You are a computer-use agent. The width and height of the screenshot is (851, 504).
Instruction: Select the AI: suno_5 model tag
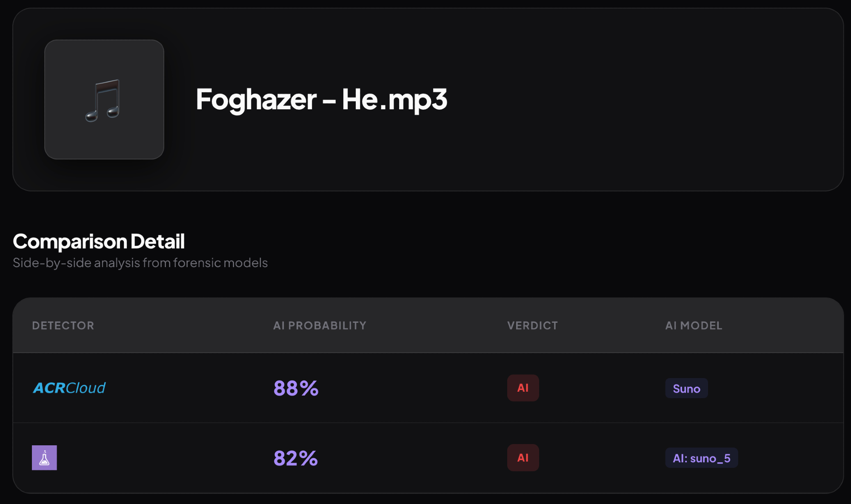701,458
